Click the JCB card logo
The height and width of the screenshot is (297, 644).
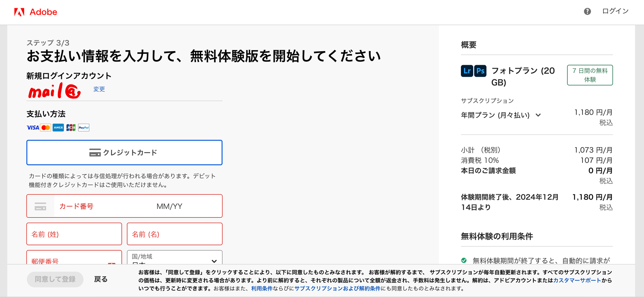coord(71,128)
